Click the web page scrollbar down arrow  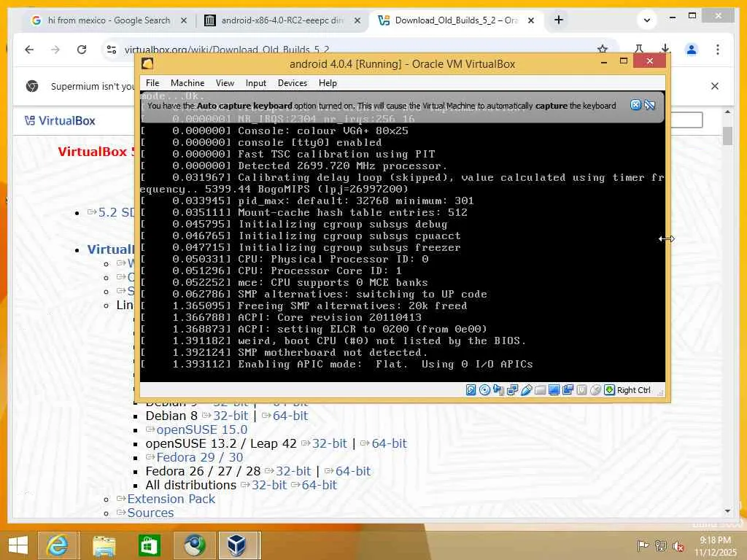pyautogui.click(x=727, y=511)
